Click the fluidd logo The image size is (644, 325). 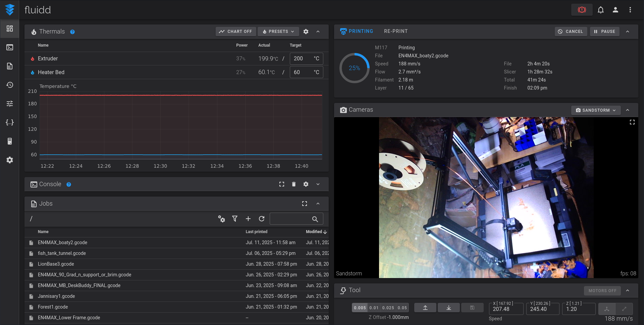10,10
